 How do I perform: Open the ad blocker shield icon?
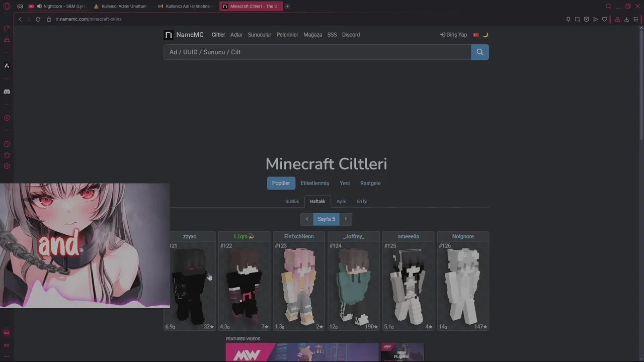coord(586,19)
